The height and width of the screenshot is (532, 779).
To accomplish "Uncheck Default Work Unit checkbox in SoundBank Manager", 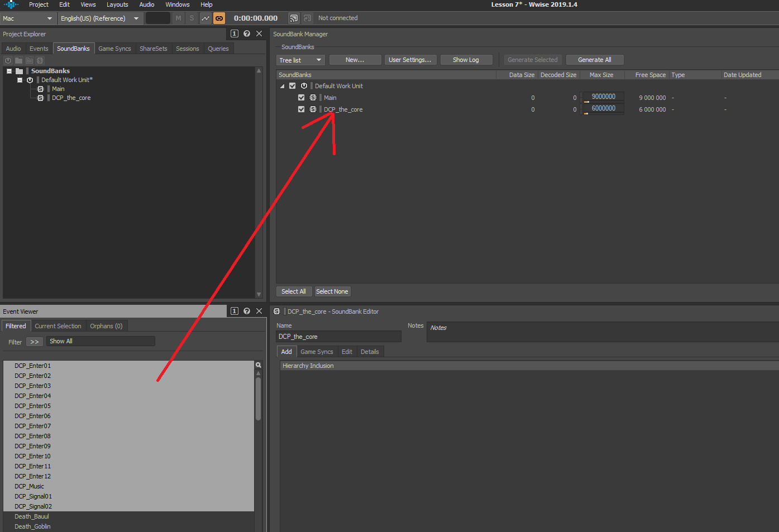I will click(x=292, y=86).
